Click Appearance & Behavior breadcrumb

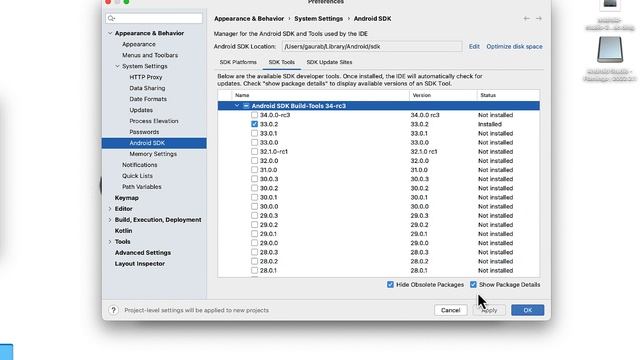[249, 19]
